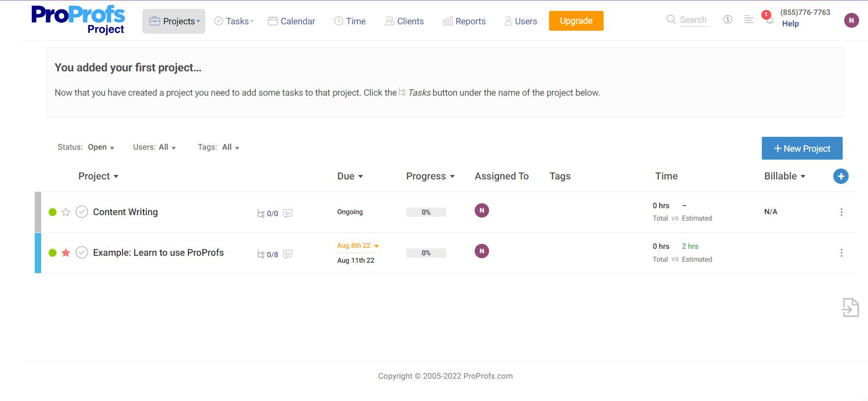Click the New Project button
The width and height of the screenshot is (868, 401).
click(802, 148)
